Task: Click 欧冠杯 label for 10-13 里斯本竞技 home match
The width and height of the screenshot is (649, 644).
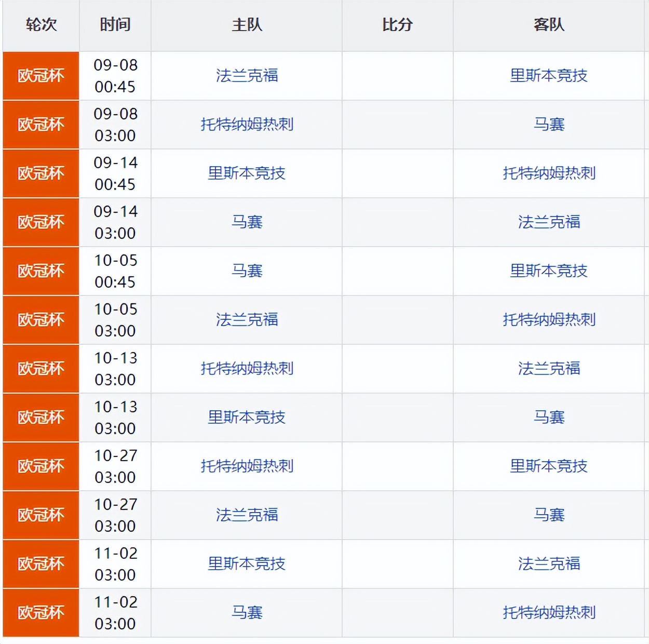Action: (x=41, y=418)
